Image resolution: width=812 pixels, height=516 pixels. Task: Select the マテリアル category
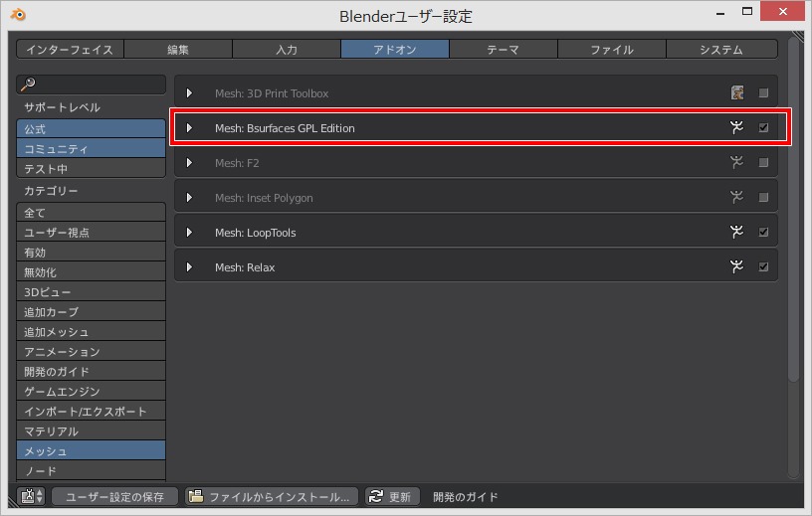(x=92, y=431)
